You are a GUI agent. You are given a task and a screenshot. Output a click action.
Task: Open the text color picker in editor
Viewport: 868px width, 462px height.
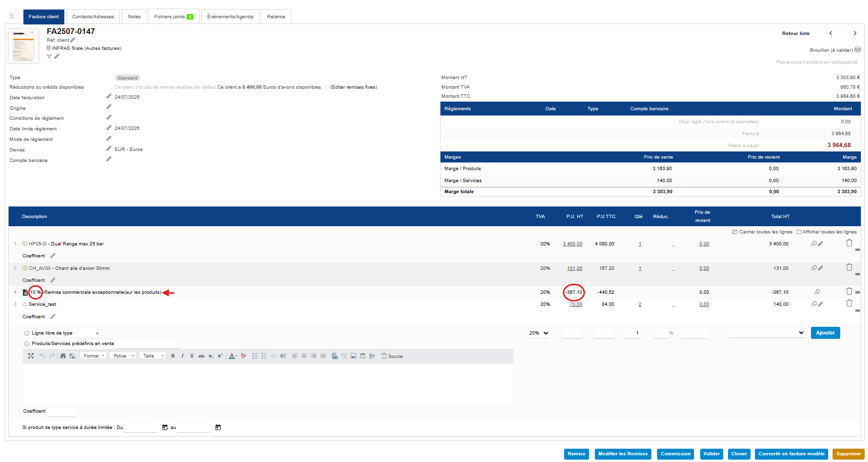pos(232,356)
